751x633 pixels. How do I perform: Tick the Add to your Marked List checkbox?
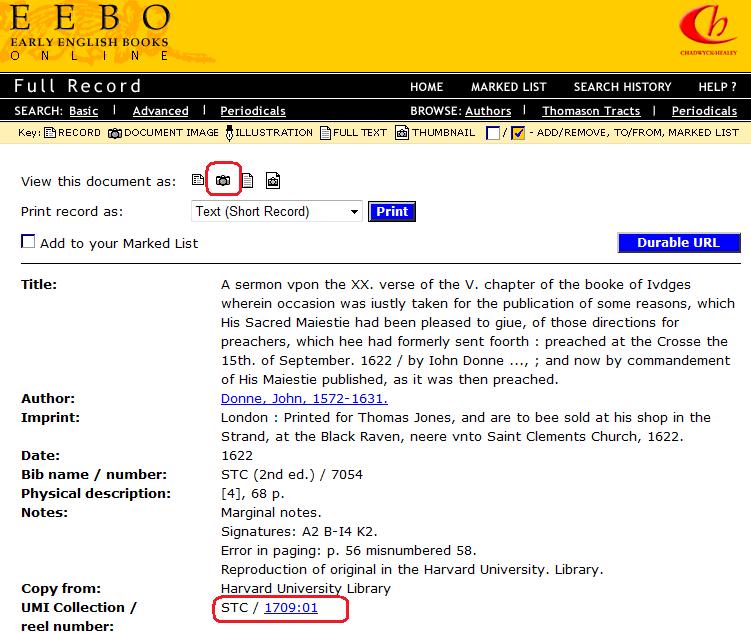point(28,241)
